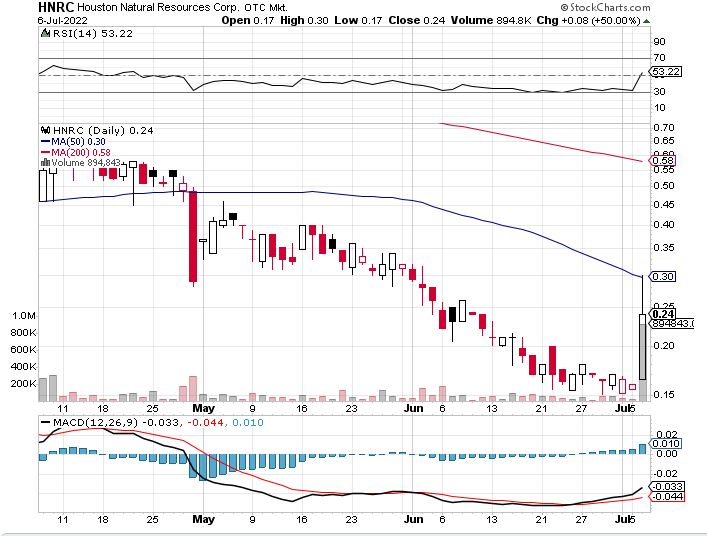Click the 0.70 price axis label
The image size is (707, 536).
coord(664,128)
